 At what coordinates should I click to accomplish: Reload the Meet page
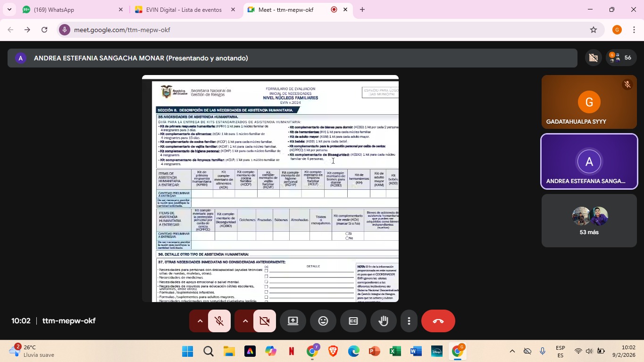44,30
